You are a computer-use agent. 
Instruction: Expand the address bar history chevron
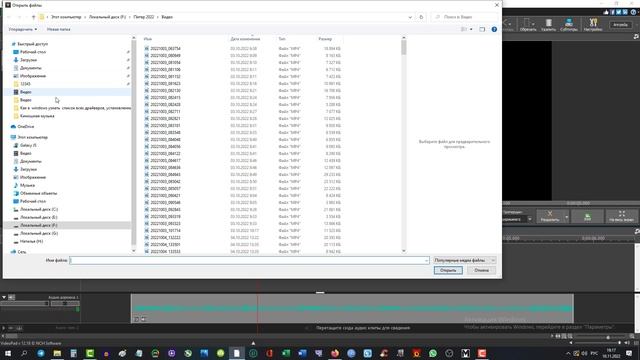(x=410, y=17)
